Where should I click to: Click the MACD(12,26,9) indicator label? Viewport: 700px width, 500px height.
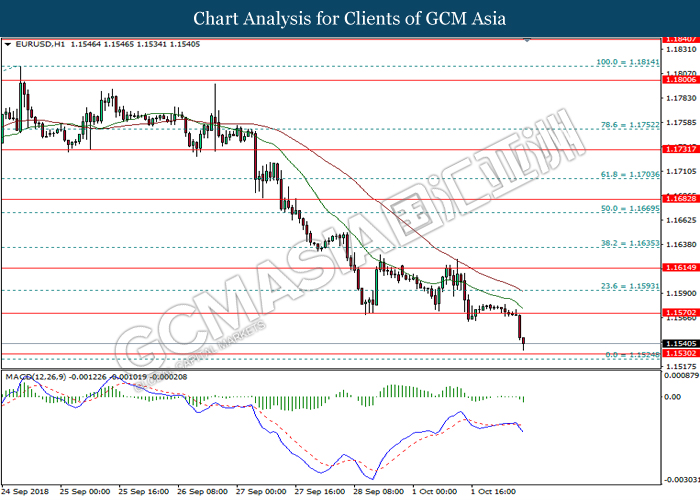(x=35, y=377)
